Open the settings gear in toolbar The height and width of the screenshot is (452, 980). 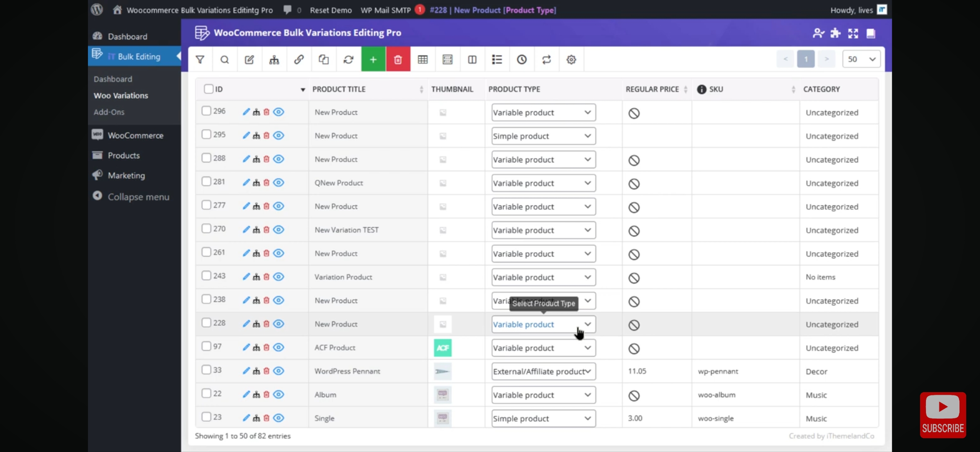[571, 59]
